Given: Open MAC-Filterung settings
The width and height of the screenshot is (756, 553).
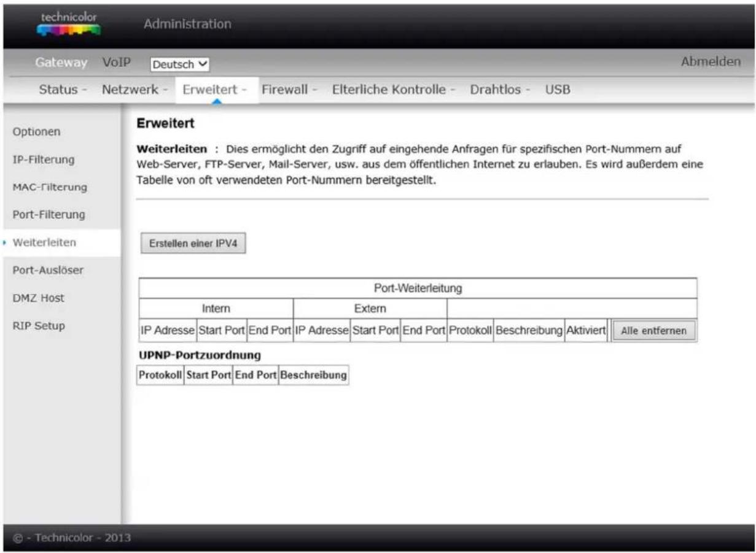Looking at the screenshot, I should [x=50, y=187].
